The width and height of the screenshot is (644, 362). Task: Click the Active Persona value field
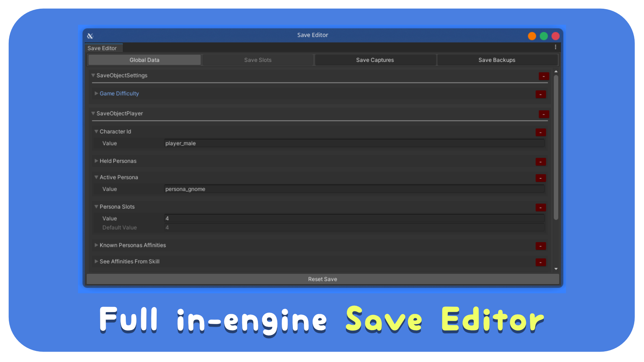(x=354, y=189)
